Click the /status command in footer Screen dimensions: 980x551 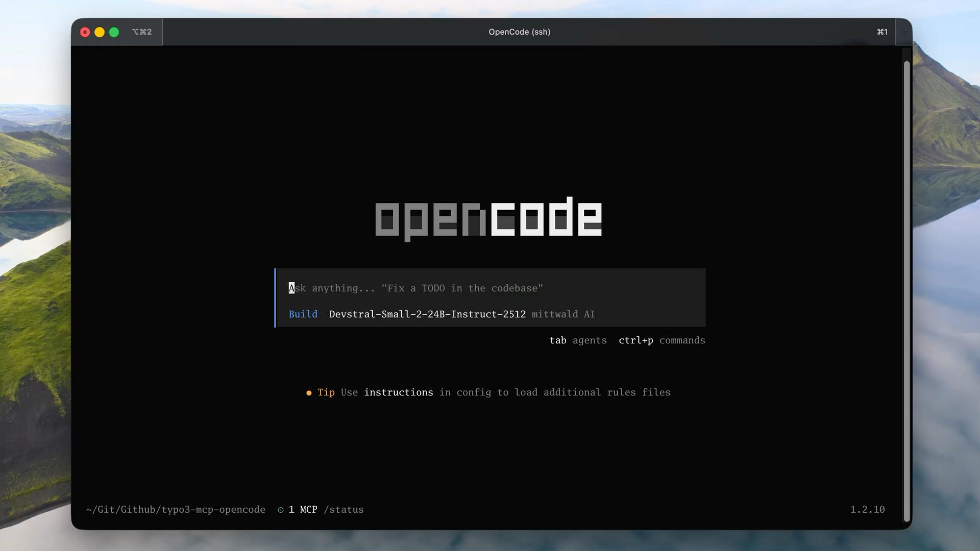click(x=344, y=510)
